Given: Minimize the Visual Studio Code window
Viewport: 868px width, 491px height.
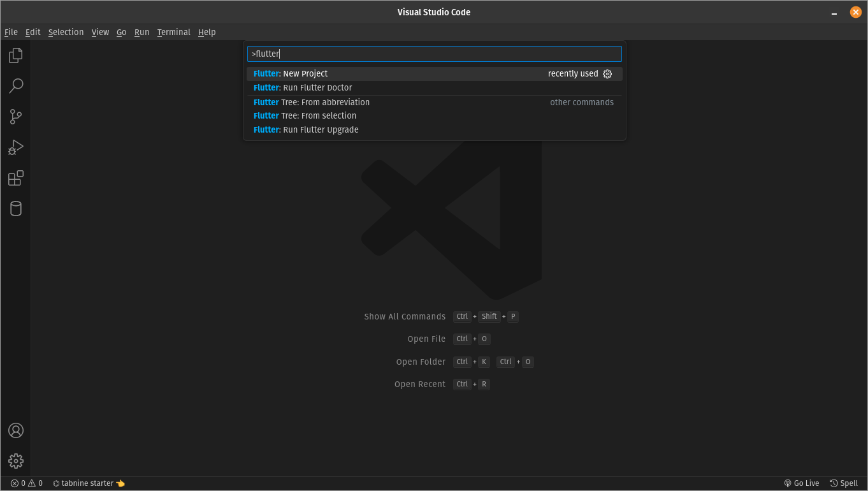Looking at the screenshot, I should click(834, 12).
